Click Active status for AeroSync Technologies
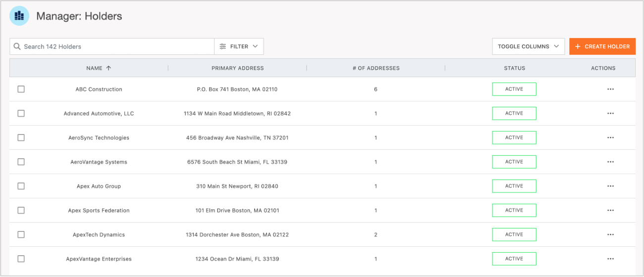This screenshot has height=277, width=644. [514, 138]
